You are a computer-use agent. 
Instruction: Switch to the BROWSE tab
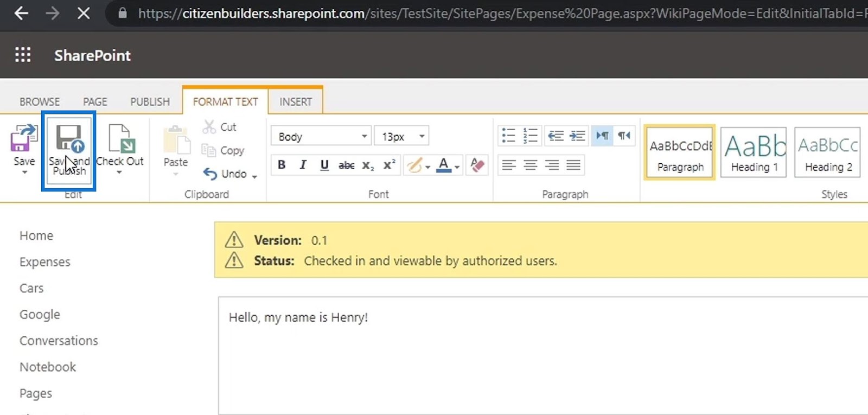(40, 102)
